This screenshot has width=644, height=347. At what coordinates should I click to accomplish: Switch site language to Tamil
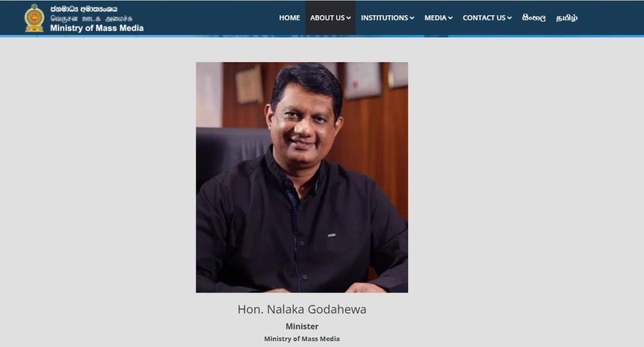567,18
